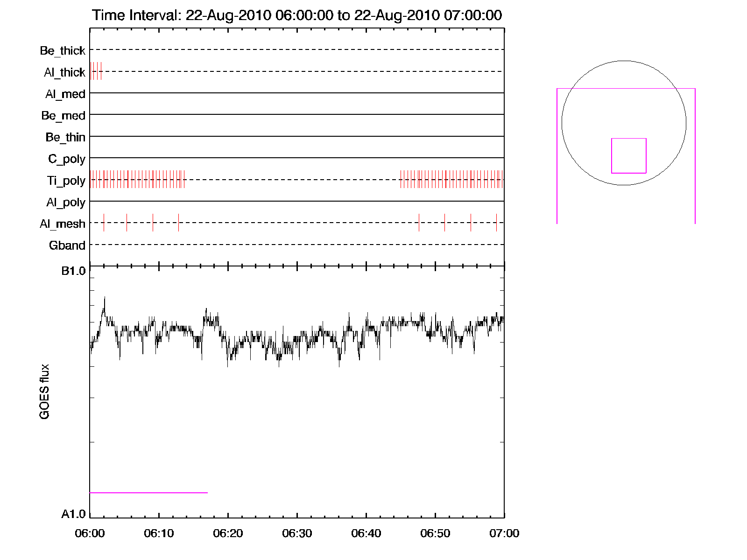This screenshot has height=560, width=747.
Task: Click the Be_med filter label
Action: 63,115
